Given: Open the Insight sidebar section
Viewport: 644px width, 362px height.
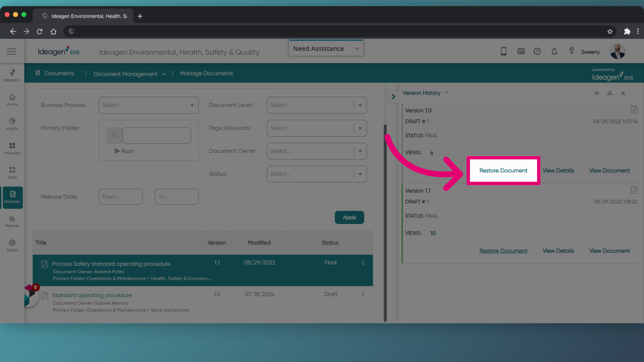Looking at the screenshot, I should 12,124.
